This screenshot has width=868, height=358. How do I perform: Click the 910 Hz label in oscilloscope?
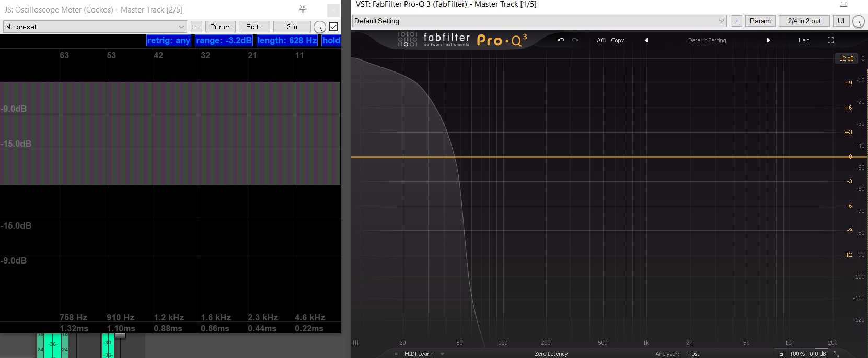pos(120,317)
